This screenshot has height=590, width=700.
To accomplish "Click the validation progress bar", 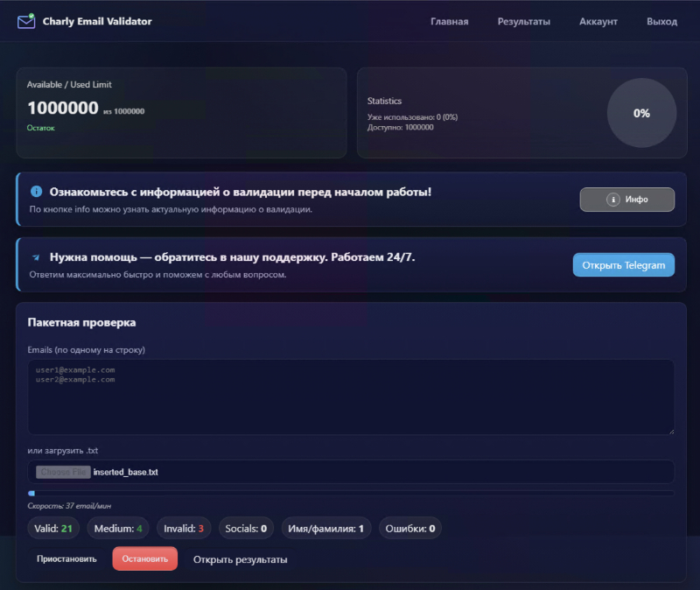I will point(351,494).
